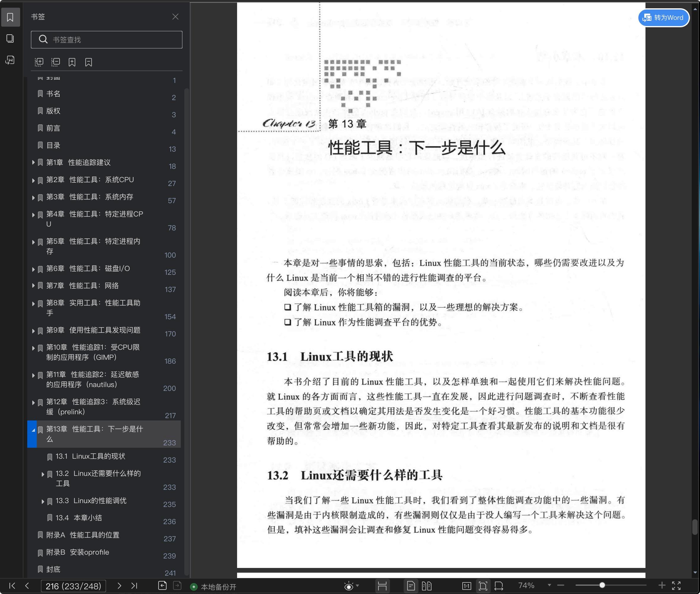Go to the first page
The height and width of the screenshot is (594, 700).
[x=12, y=586]
